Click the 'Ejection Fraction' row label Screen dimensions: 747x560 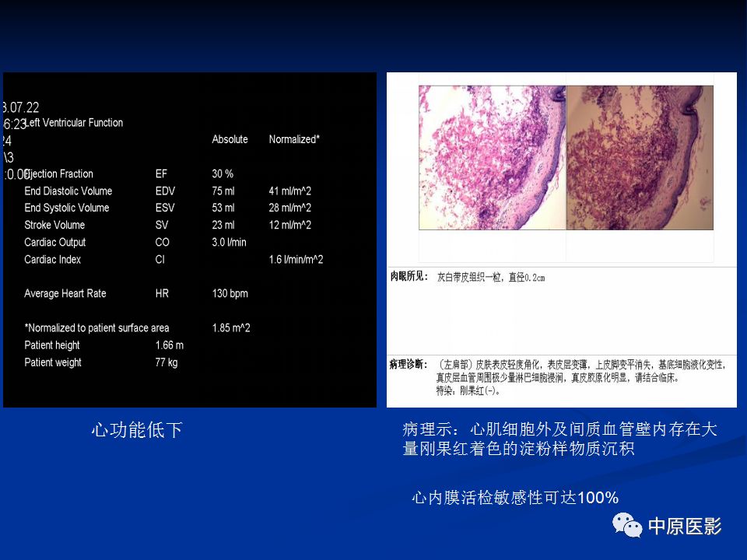(58, 173)
